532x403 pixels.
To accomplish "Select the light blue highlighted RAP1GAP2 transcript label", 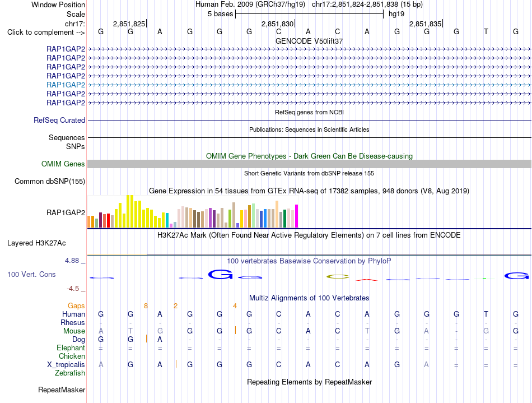I will (66, 85).
